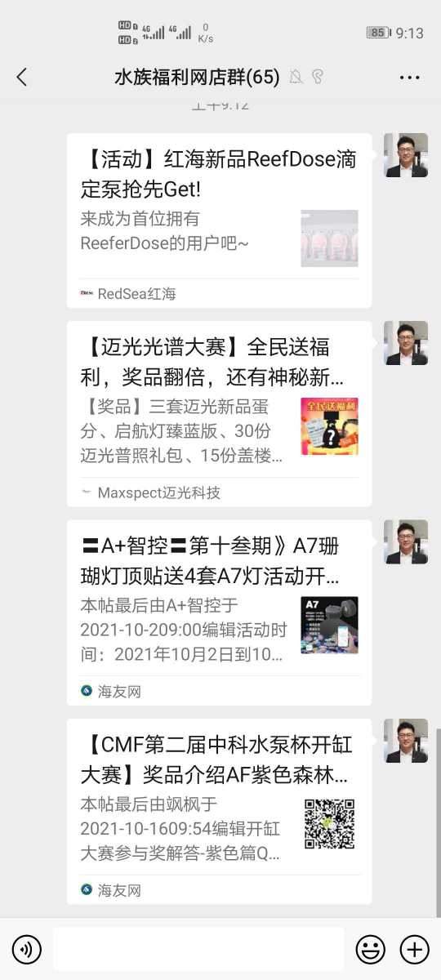Open the A+智控 A7珊瑚灯 shared post

coord(219,612)
